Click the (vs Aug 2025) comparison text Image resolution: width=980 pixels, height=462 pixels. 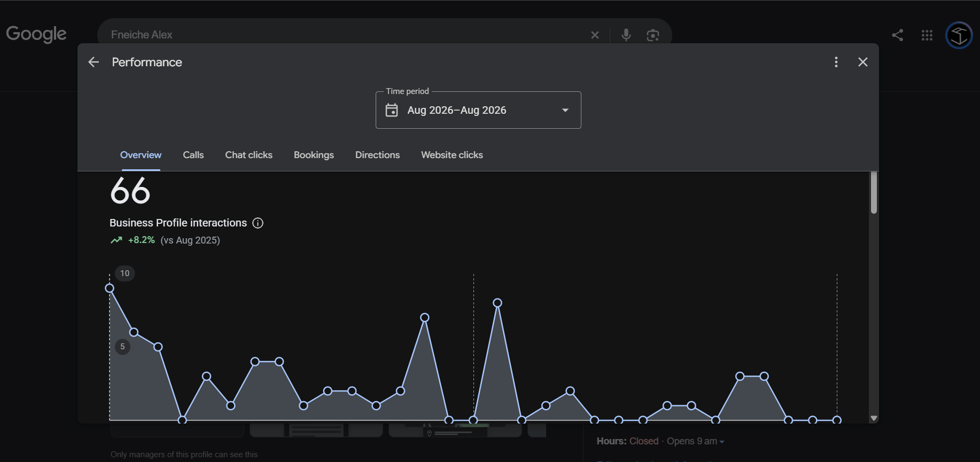click(x=190, y=240)
